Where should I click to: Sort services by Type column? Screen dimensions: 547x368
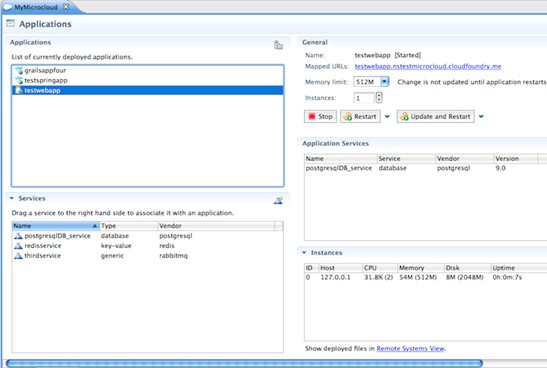[129, 226]
